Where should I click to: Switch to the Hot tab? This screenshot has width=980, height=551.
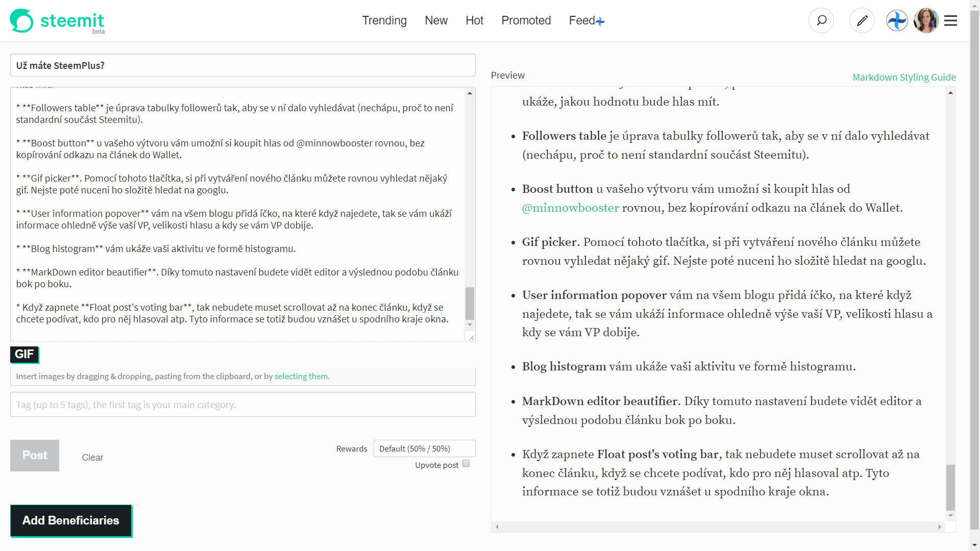click(x=475, y=20)
